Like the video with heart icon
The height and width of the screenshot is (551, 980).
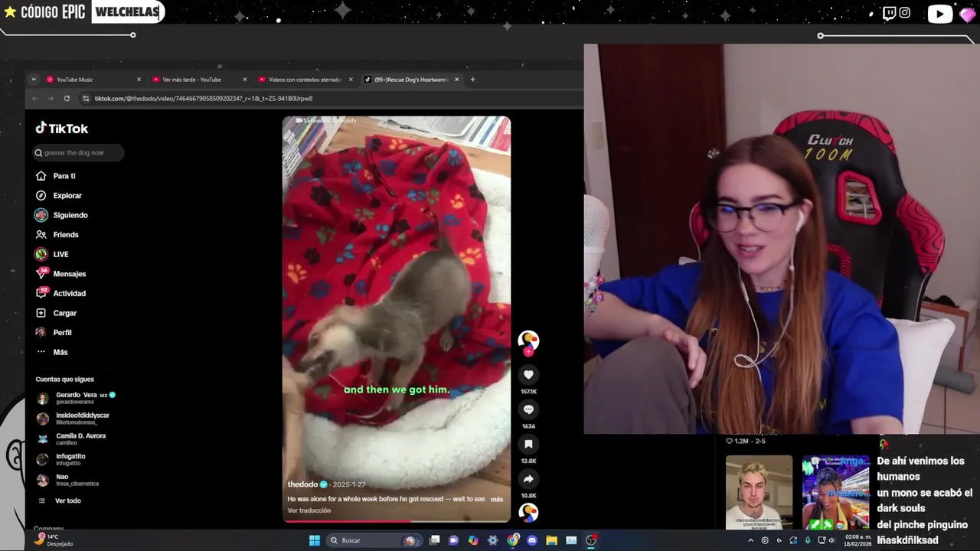point(528,374)
